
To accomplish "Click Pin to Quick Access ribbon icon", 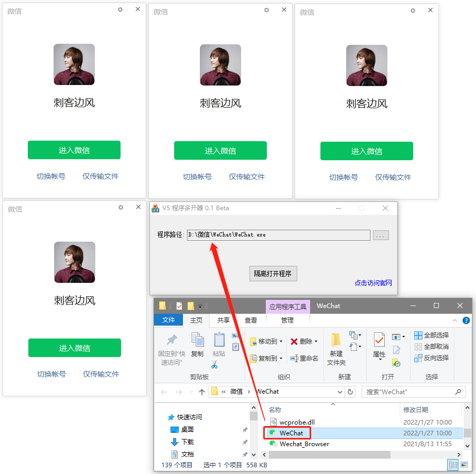I will click(172, 340).
